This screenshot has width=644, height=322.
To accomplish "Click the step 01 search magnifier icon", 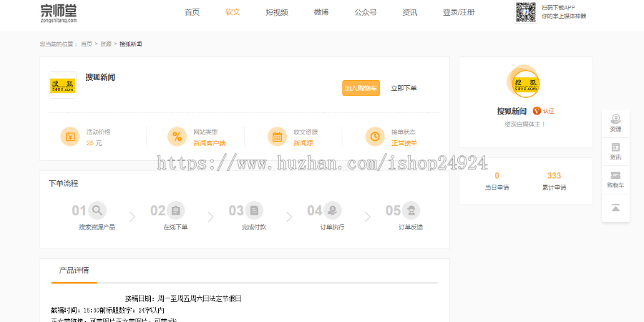I will click(x=97, y=210).
